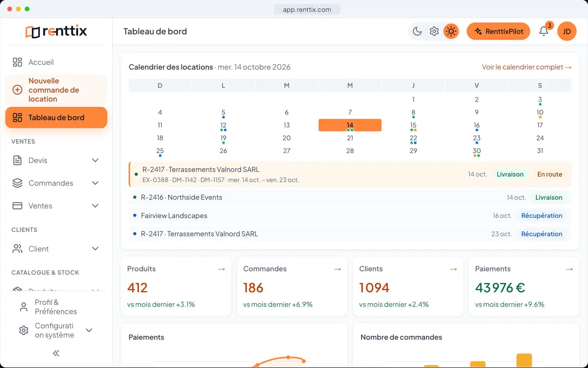Open notifications bell icon

click(544, 31)
